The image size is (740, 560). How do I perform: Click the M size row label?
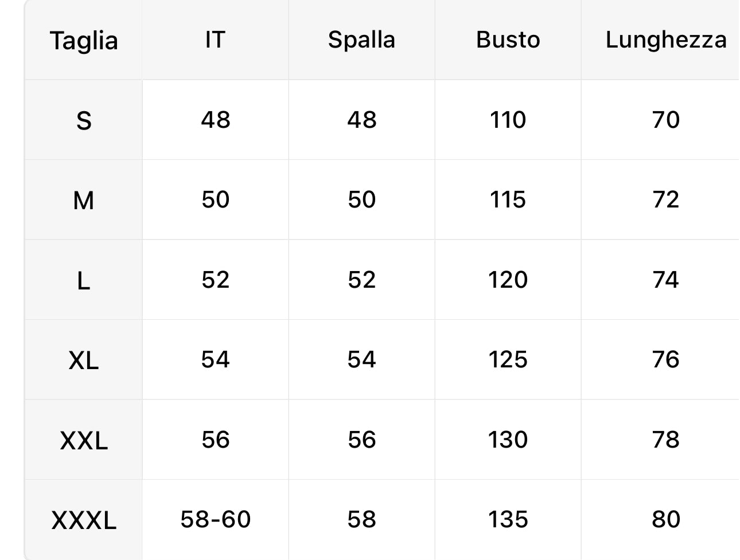[x=84, y=201]
